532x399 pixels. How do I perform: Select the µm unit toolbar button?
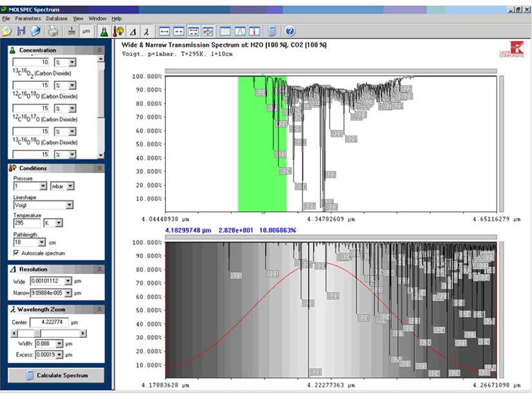[x=85, y=31]
